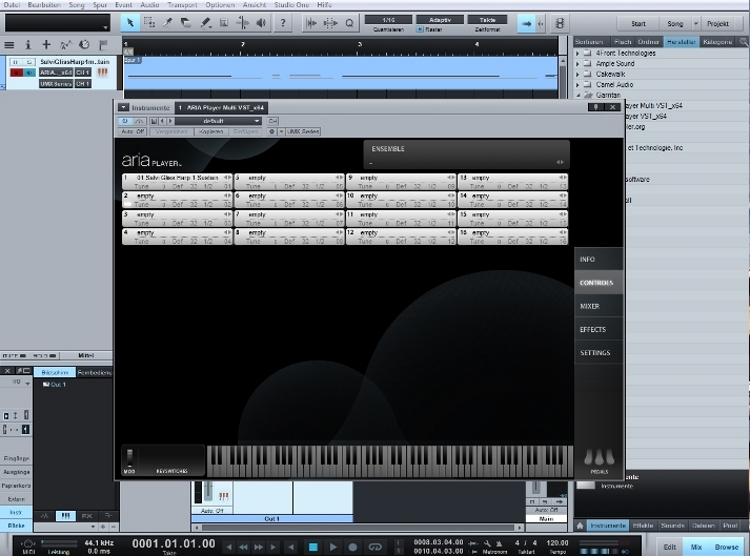Screen dimensions: 750x556
Task: Open the marker track flag icon
Action: (103, 45)
